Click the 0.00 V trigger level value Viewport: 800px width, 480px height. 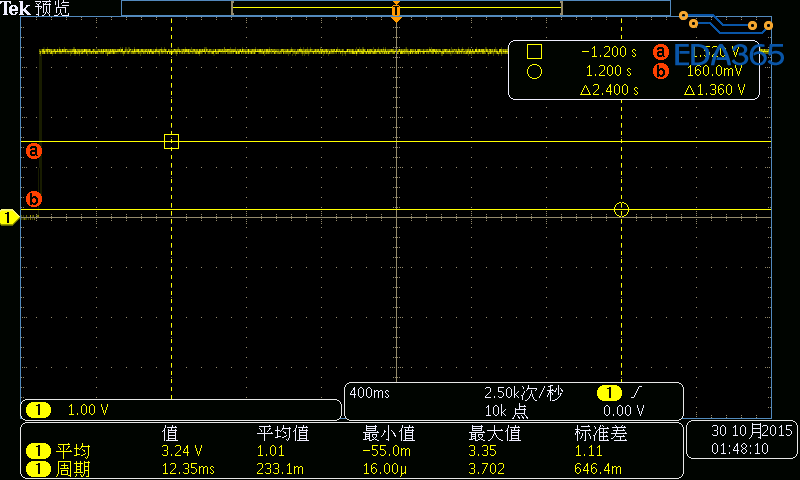point(623,411)
